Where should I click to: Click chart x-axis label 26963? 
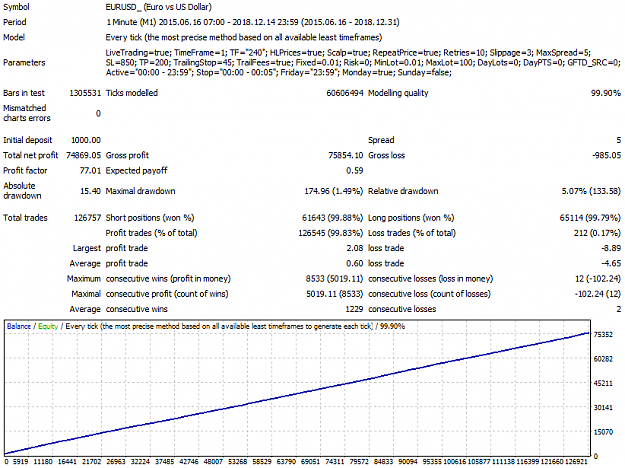pos(116,462)
